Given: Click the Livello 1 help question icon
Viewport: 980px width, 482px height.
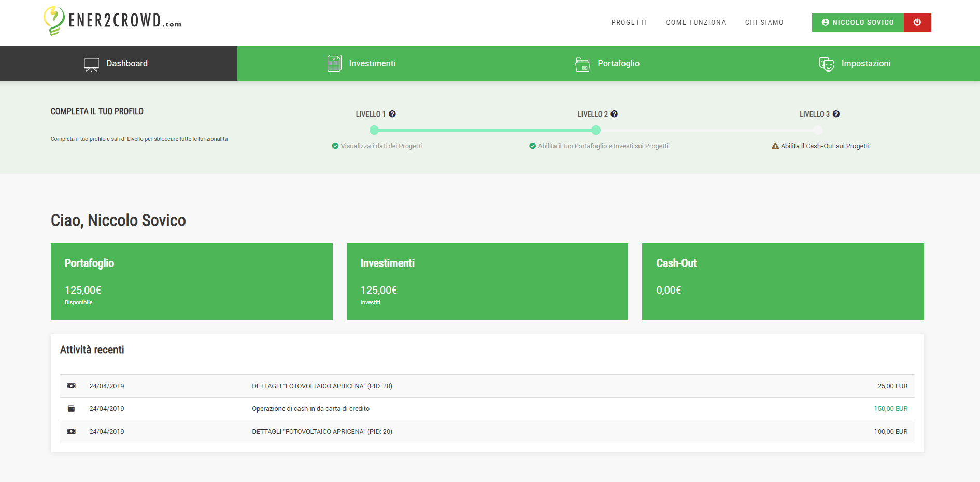Looking at the screenshot, I should (x=392, y=114).
